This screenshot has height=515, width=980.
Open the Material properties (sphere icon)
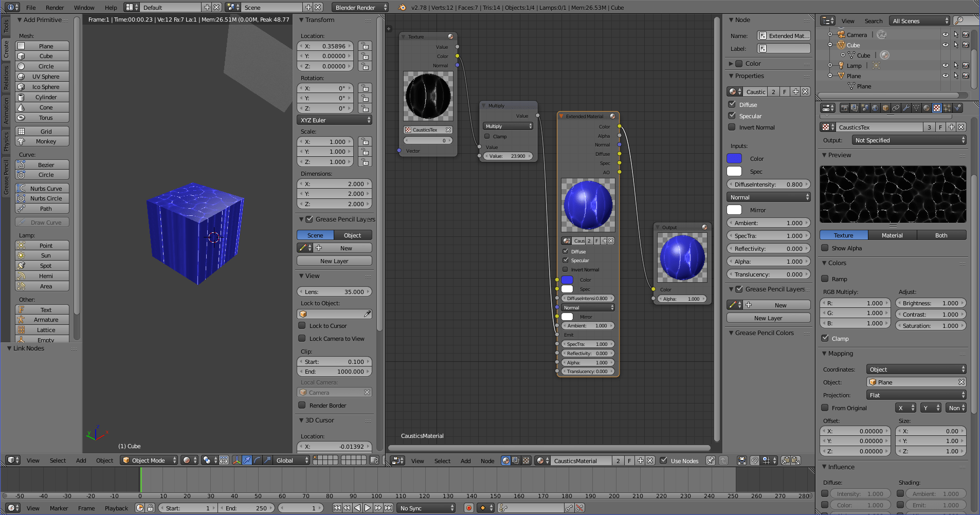[x=927, y=108]
